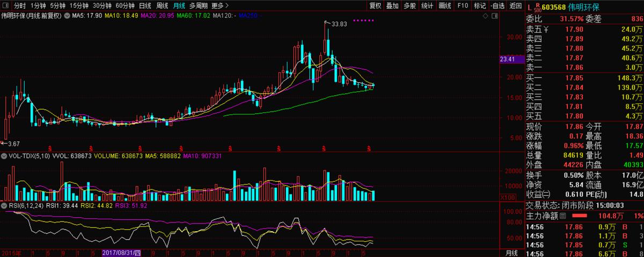Screen dimensions: 644x257
Task: Click the 复权 button
Action: tap(376, 6)
